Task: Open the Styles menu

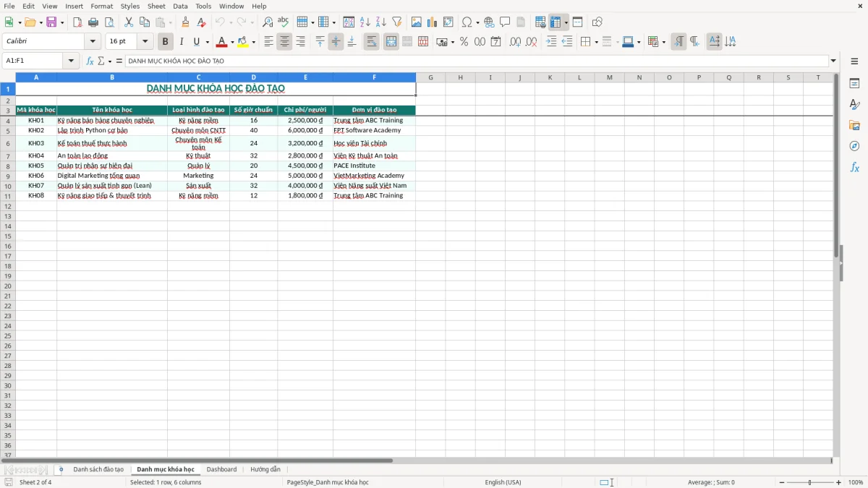Action: pyautogui.click(x=130, y=6)
